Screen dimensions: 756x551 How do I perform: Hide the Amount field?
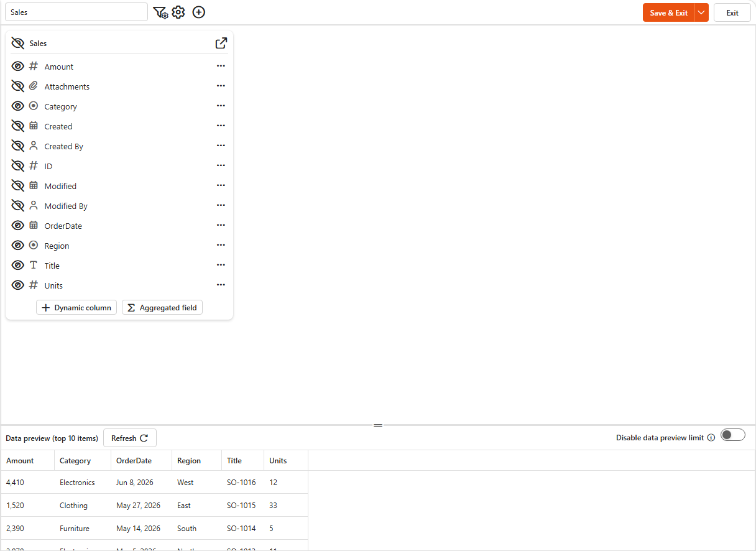[x=18, y=66]
